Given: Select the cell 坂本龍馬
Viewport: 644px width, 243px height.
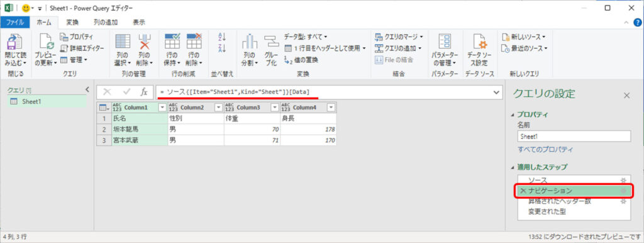Looking at the screenshot, I should coord(140,129).
